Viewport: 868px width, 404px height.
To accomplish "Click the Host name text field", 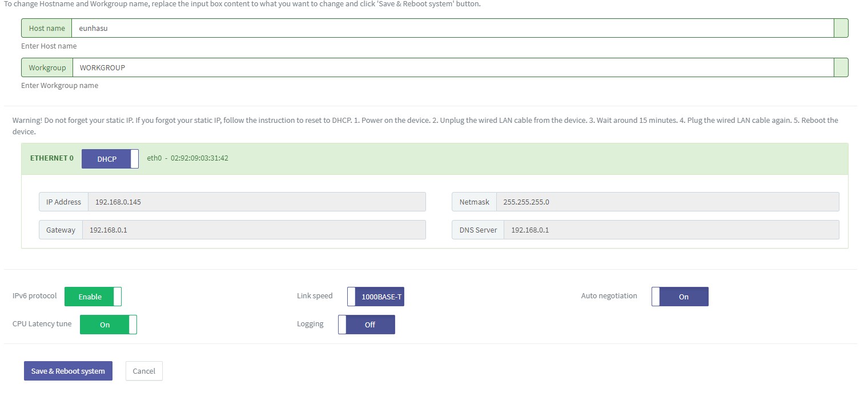I will [451, 28].
